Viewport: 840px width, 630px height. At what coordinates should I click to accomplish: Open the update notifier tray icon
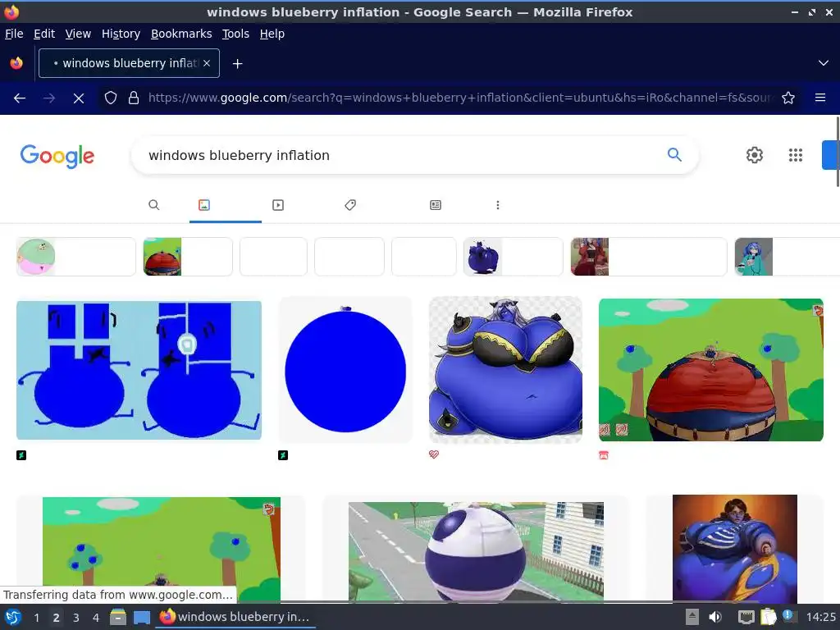[787, 616]
